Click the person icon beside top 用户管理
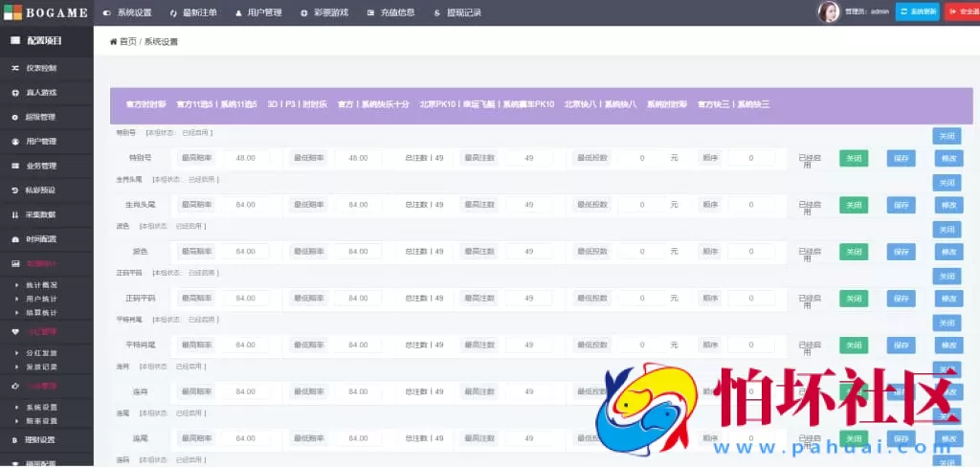This screenshot has height=468, width=980. (238, 12)
